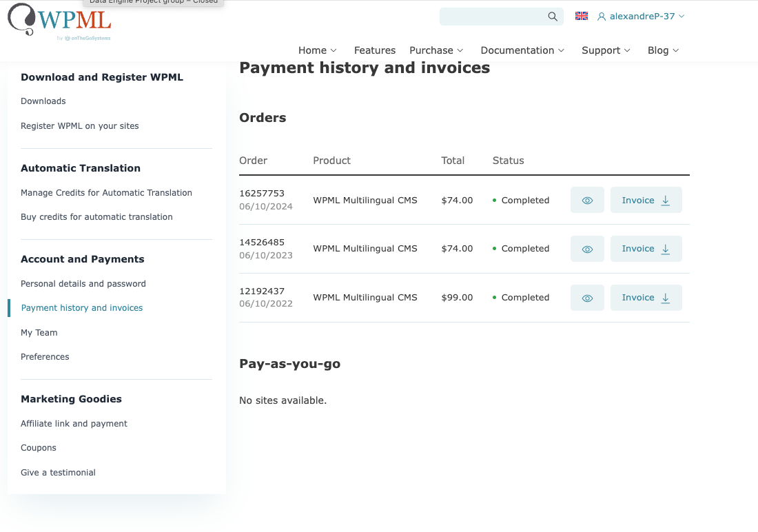
Task: Open Register WPML on your sites
Action: (80, 125)
